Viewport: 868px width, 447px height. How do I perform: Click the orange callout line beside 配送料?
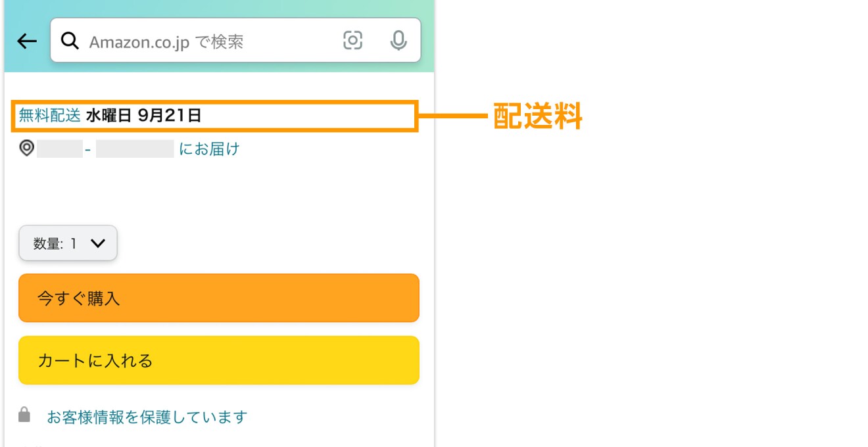[454, 117]
